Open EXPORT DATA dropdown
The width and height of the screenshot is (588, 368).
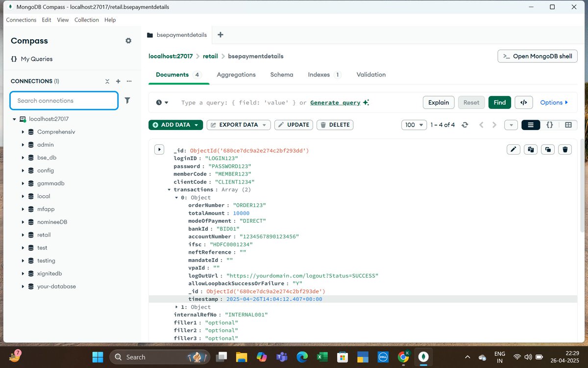point(239,125)
